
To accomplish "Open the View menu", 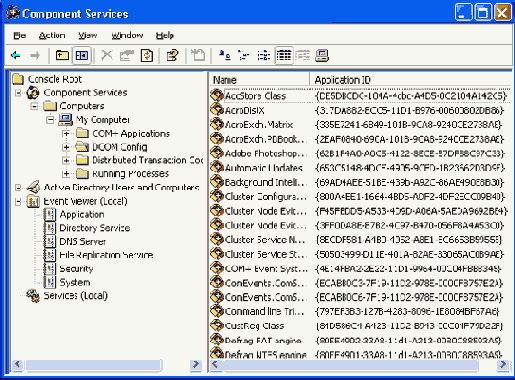I will click(88, 35).
